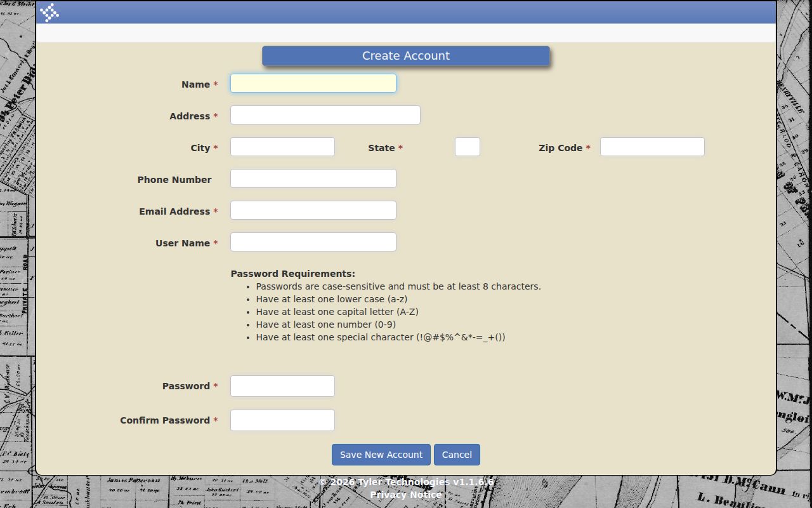Click the Tyler Technologies logo icon
Image resolution: width=812 pixels, height=508 pixels.
tap(49, 13)
